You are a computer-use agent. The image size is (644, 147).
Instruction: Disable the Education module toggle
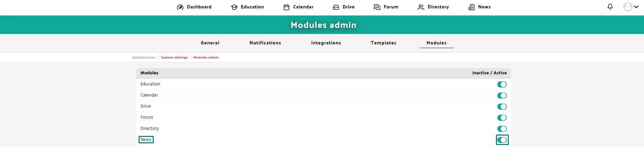point(502,84)
